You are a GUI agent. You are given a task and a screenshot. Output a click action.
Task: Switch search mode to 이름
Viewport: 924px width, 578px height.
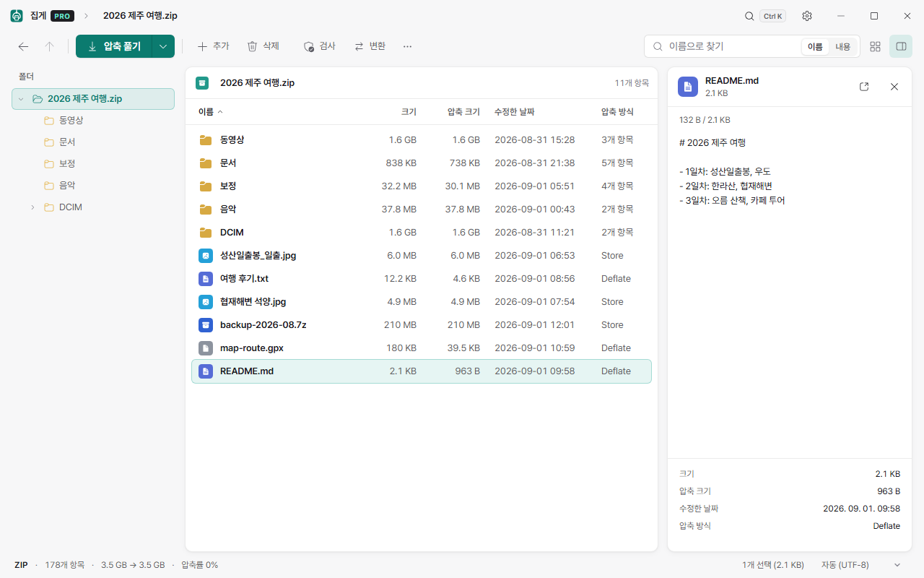point(815,46)
